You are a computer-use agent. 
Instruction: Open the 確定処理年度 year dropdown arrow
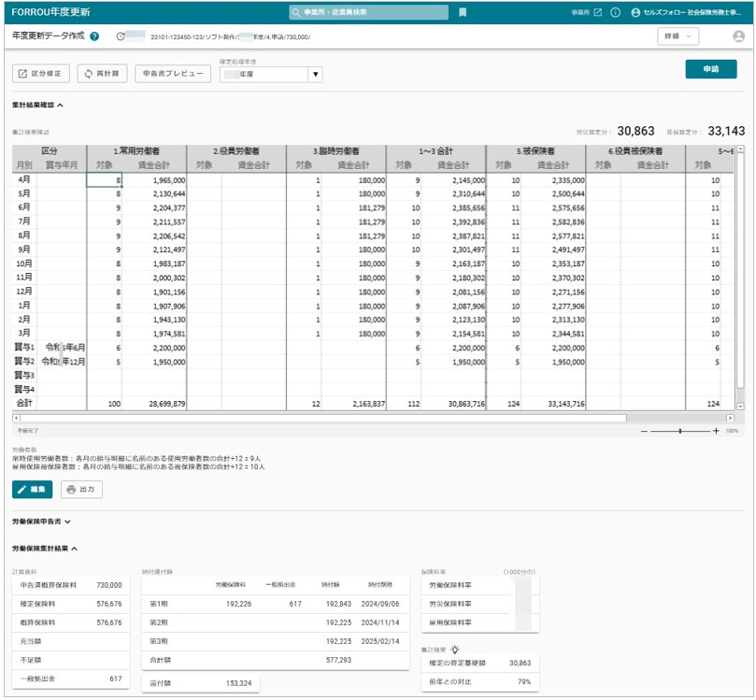[x=315, y=74]
